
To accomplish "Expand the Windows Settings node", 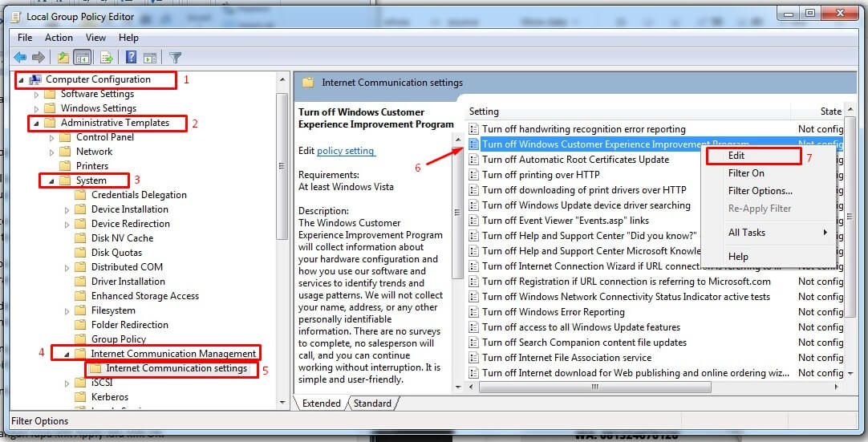I will coord(37,108).
